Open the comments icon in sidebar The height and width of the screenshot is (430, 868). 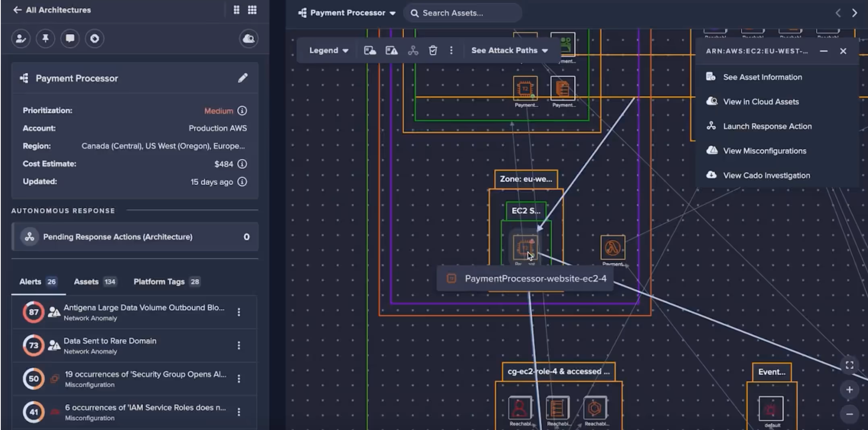pyautogui.click(x=70, y=39)
